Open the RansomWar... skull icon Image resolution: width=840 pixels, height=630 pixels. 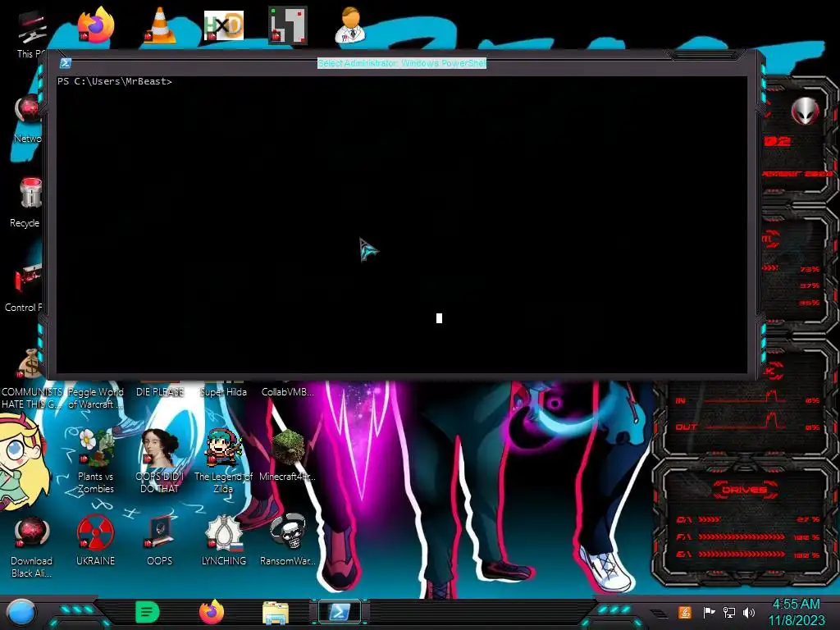click(x=288, y=540)
